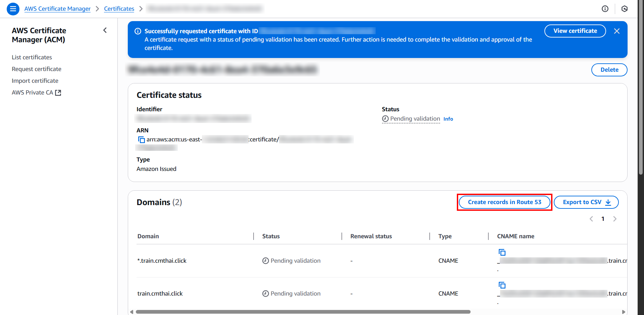
Task: Delete the certificate
Action: [609, 70]
